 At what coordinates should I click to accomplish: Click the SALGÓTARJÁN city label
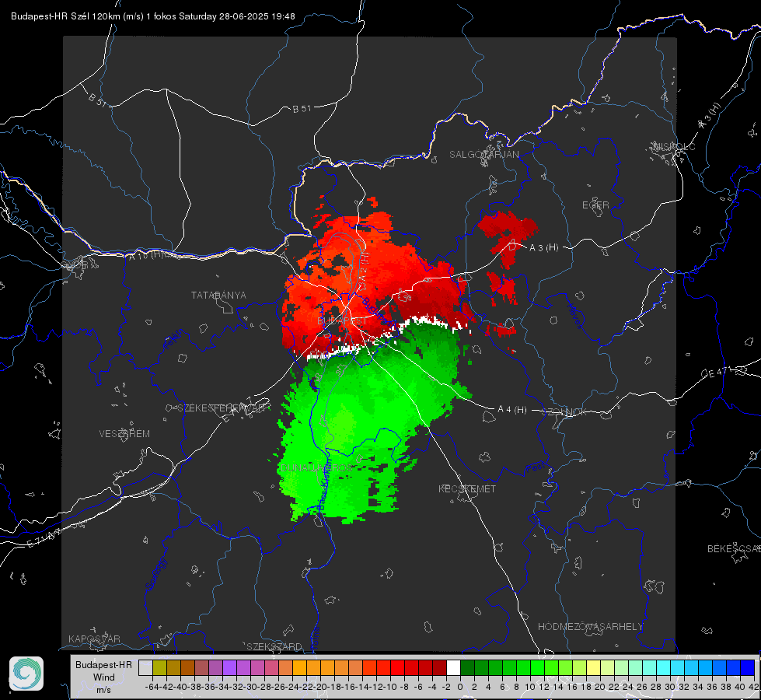[483, 155]
